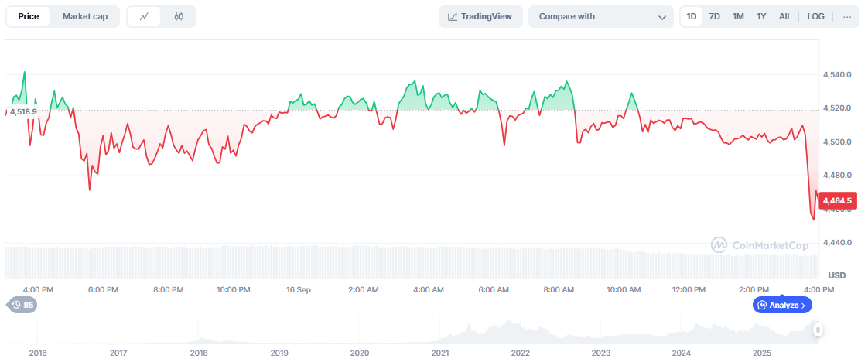Show the All time range
This screenshot has height=362, width=868.
click(784, 16)
